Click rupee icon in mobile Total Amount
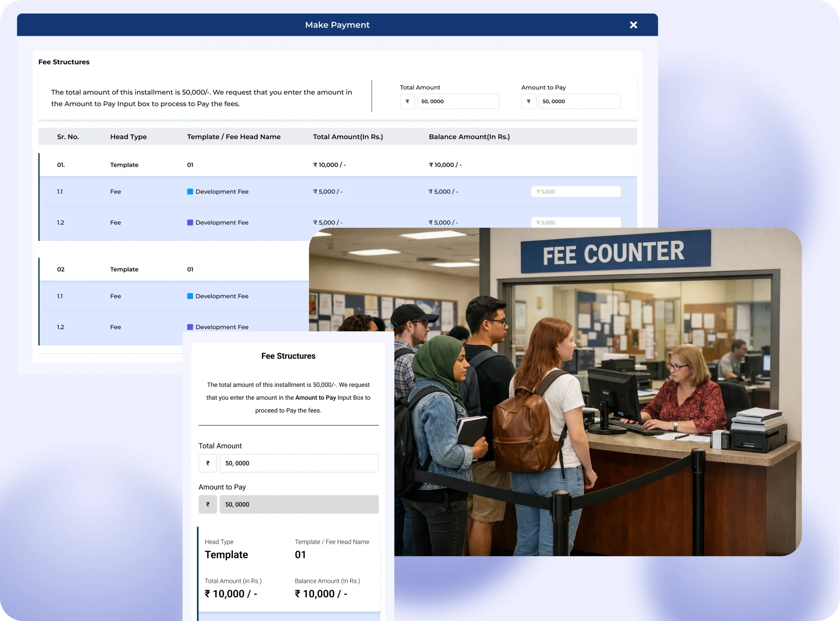This screenshot has width=840, height=621. pyautogui.click(x=208, y=463)
